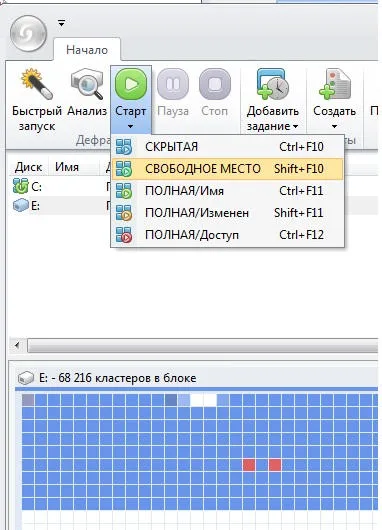Click the disabled Пауза button
382x530 pixels.
pos(173,93)
